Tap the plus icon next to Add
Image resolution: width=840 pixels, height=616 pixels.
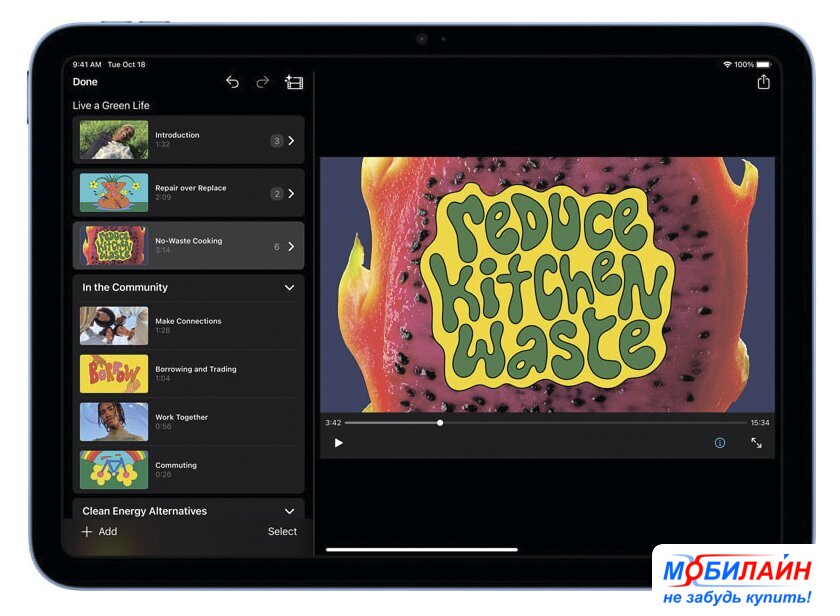86,532
